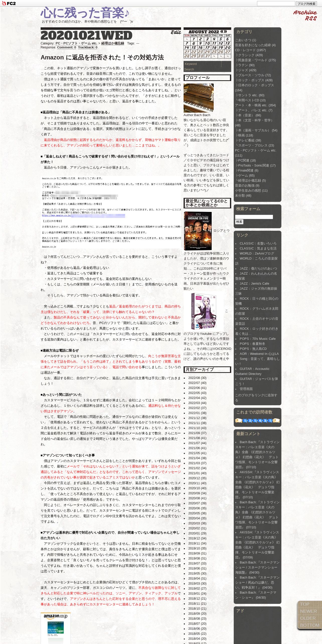Open link POPS：70's Music Cafe

click(x=258, y=339)
